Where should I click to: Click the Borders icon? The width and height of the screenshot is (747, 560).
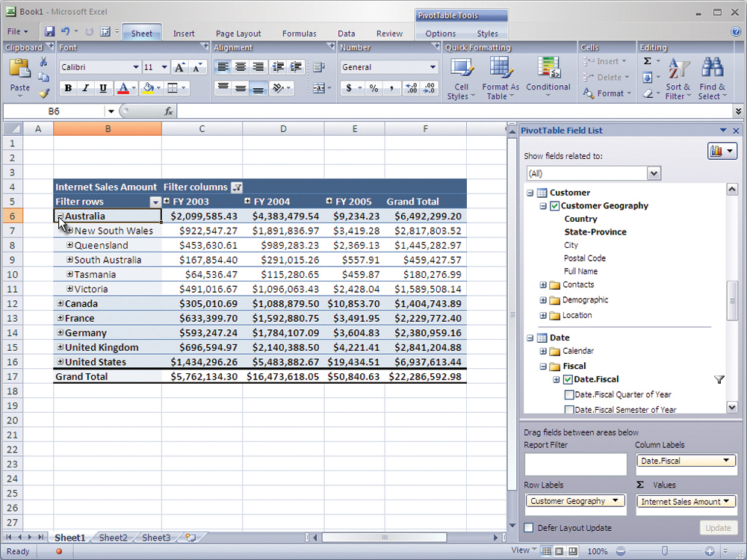tap(173, 88)
